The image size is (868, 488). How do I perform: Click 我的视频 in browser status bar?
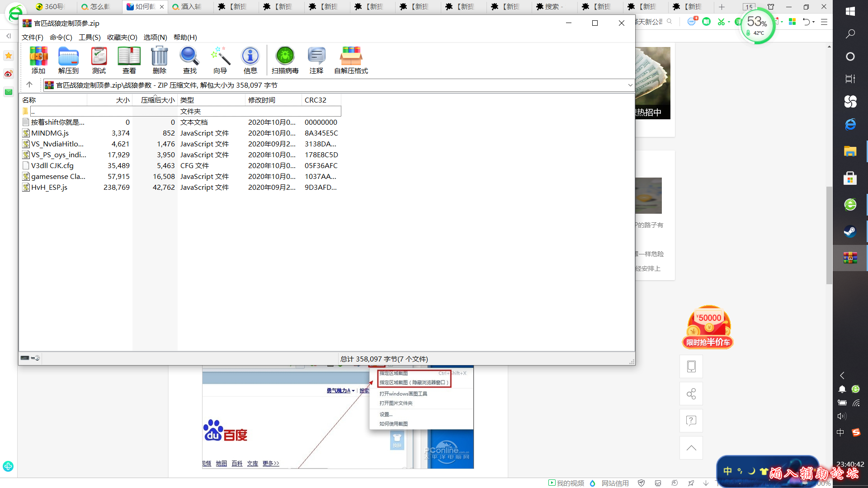[x=566, y=483]
